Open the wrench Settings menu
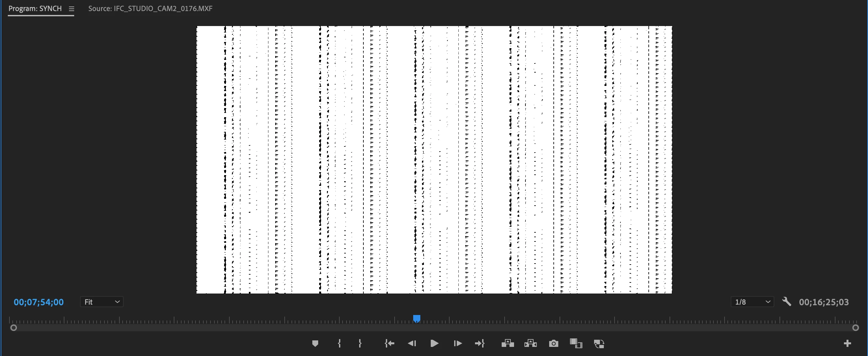Viewport: 868px width, 356px height. click(x=786, y=301)
